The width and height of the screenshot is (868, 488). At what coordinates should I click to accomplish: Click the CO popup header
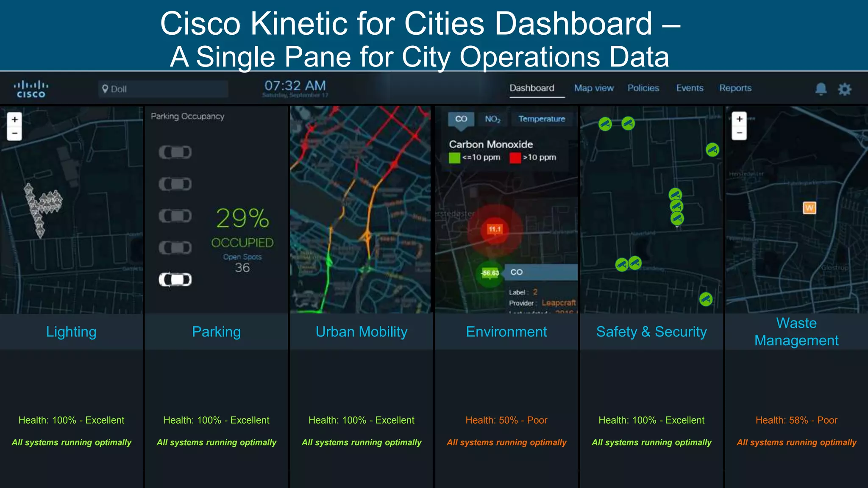(x=541, y=272)
